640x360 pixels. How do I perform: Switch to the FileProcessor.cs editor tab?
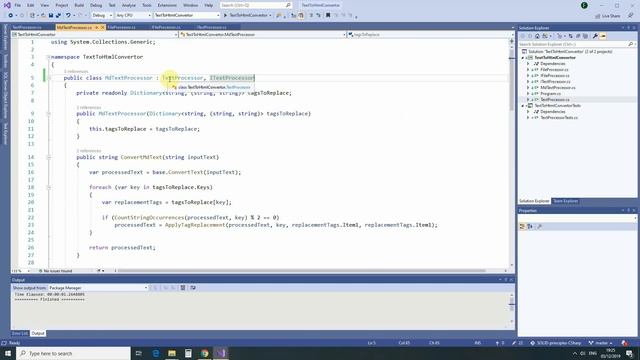click(121, 27)
